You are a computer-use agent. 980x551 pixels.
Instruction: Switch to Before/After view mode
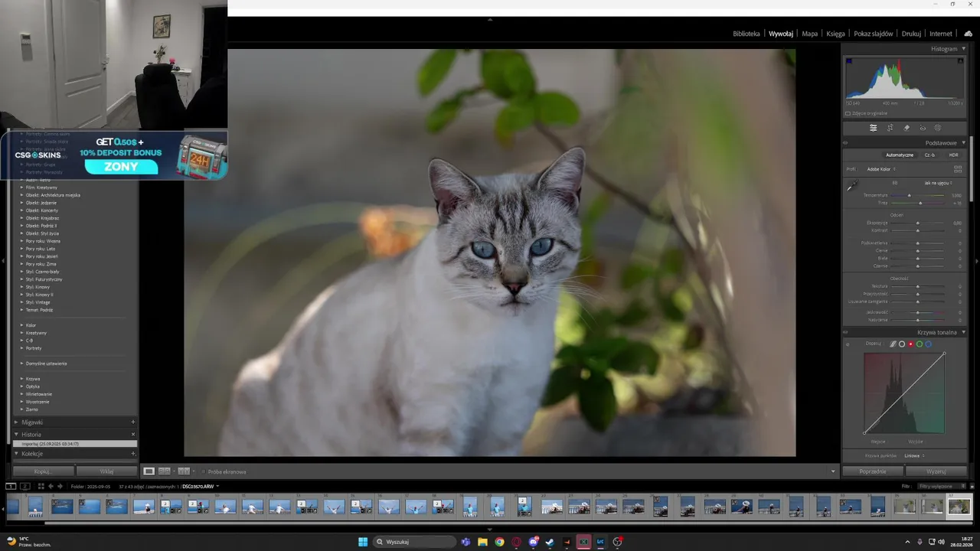184,471
